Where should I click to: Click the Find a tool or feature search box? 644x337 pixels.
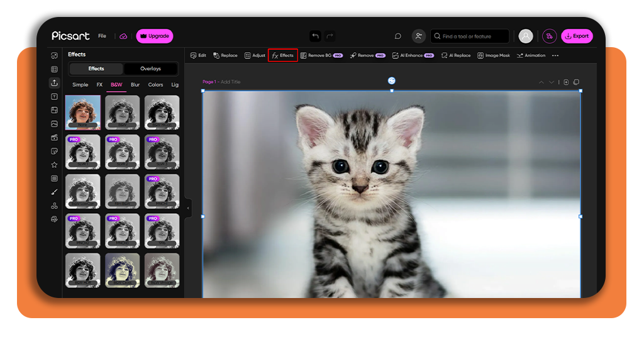[x=470, y=36]
